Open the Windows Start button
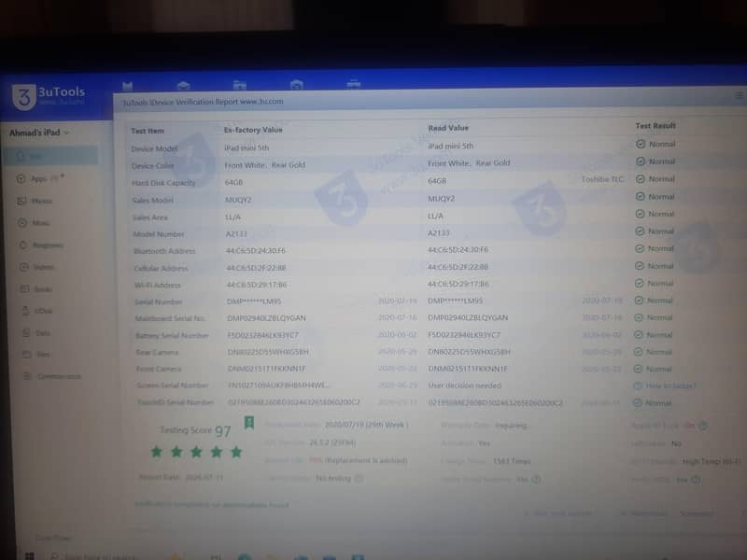 click(30, 555)
